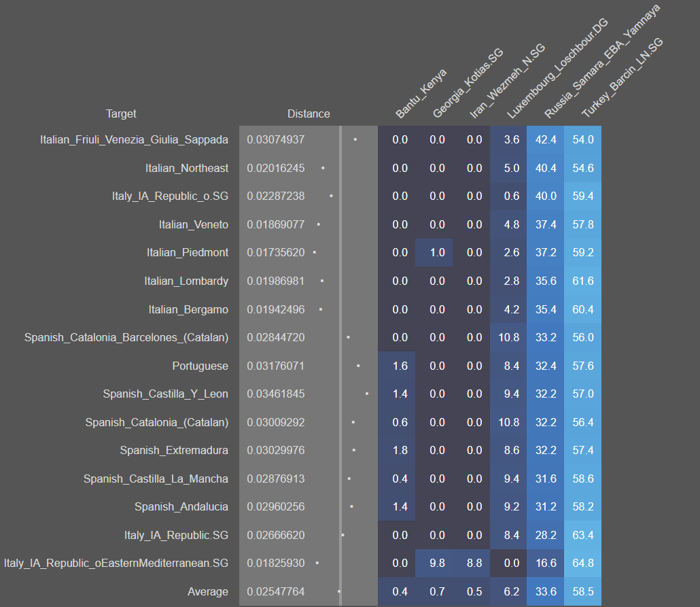
Task: Click the Italy_IA_Republic_oEasternMediterranean.SG row label
Action: click(116, 563)
